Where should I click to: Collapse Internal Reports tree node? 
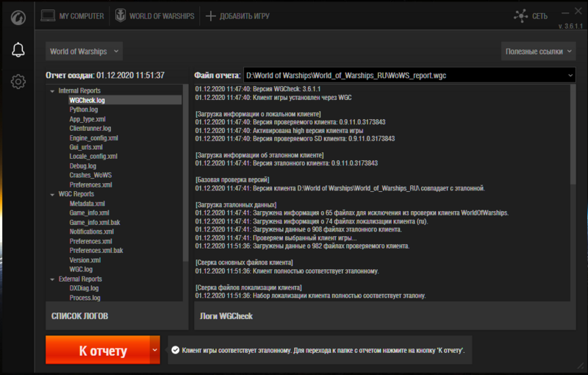click(52, 91)
